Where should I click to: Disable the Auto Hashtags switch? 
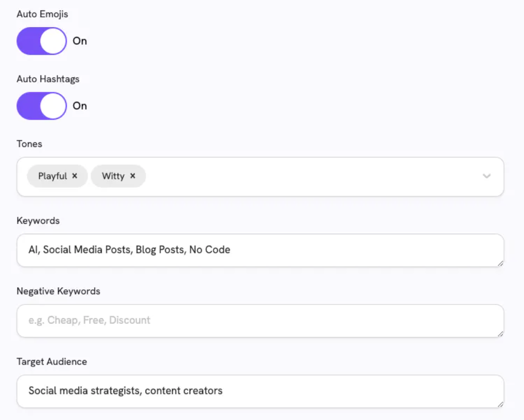click(42, 106)
